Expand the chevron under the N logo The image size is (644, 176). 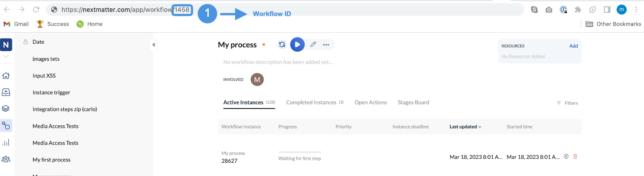(x=6, y=56)
